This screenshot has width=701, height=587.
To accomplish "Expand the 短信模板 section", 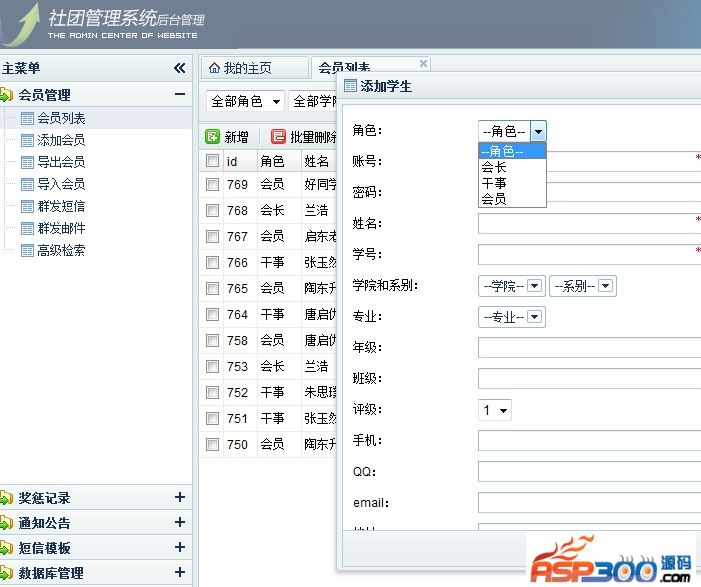I will click(180, 547).
